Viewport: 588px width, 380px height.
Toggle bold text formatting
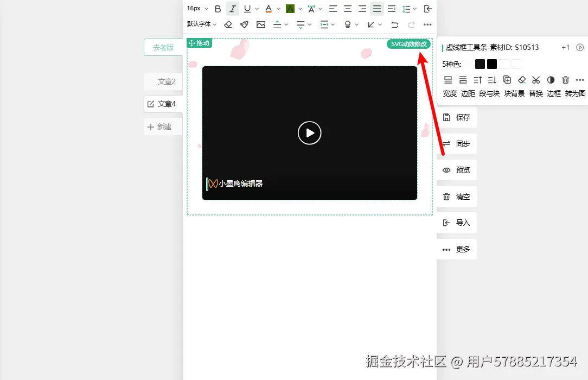pos(218,9)
